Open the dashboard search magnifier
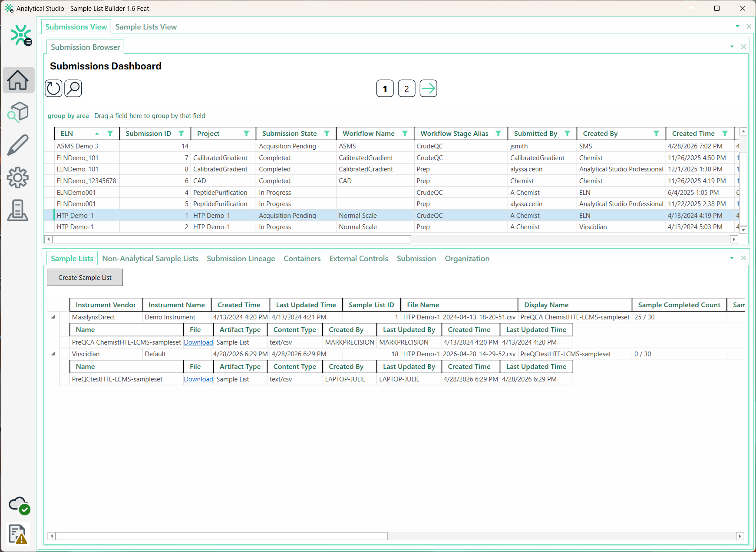This screenshot has height=552, width=756. coord(73,89)
